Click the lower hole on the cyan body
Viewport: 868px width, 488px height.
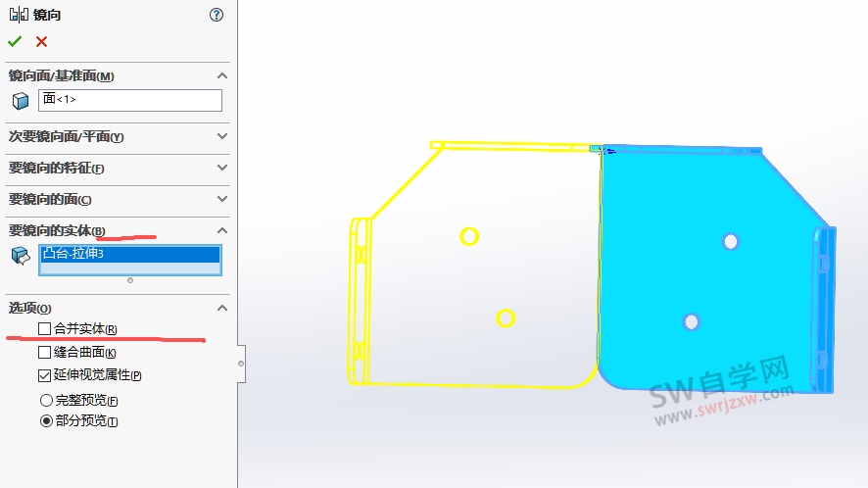click(x=692, y=321)
